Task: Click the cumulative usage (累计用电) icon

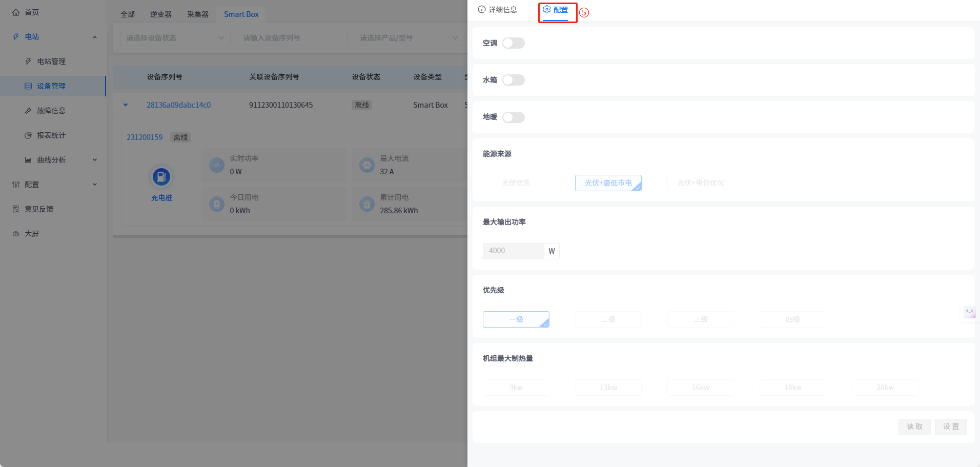Action: (367, 204)
